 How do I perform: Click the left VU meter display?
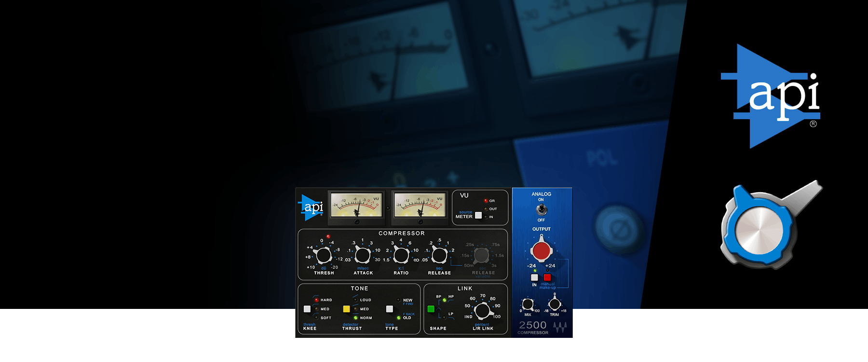[356, 205]
